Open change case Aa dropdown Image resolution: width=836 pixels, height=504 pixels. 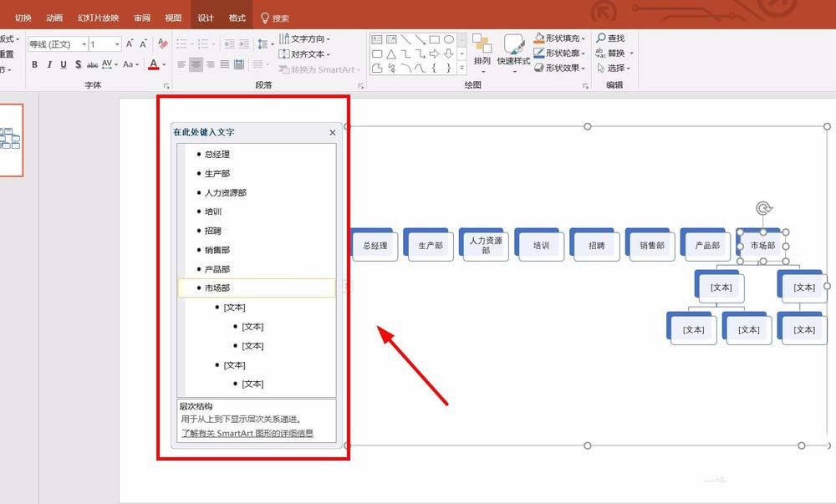[x=130, y=64]
